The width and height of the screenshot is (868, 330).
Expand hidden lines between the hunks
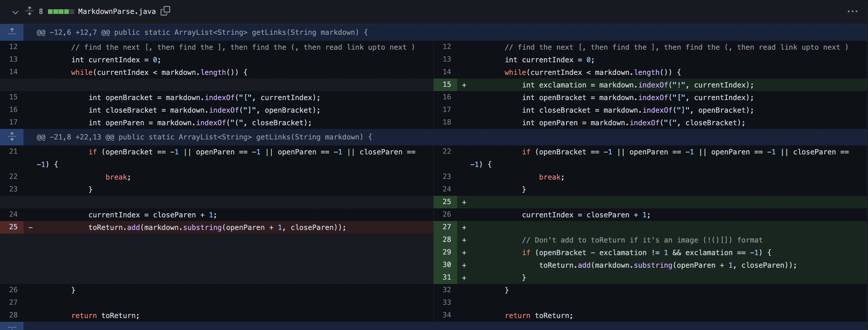coord(12,137)
